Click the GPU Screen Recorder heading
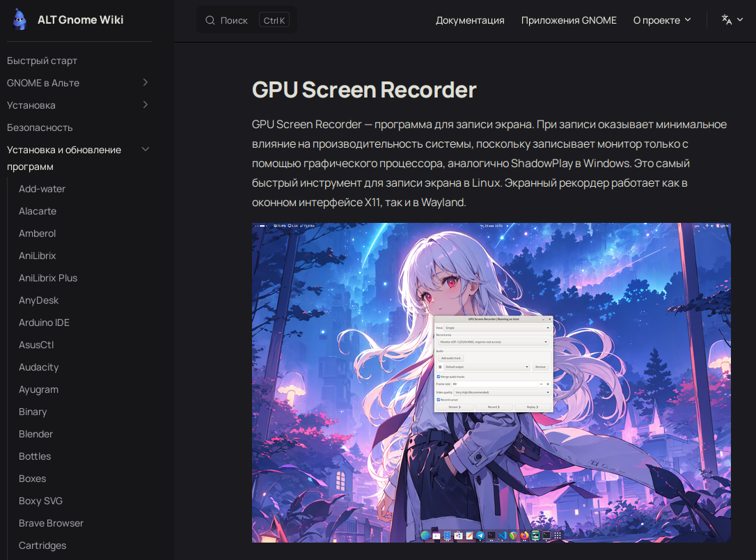Screen dimensions: 756x560 coord(364,90)
